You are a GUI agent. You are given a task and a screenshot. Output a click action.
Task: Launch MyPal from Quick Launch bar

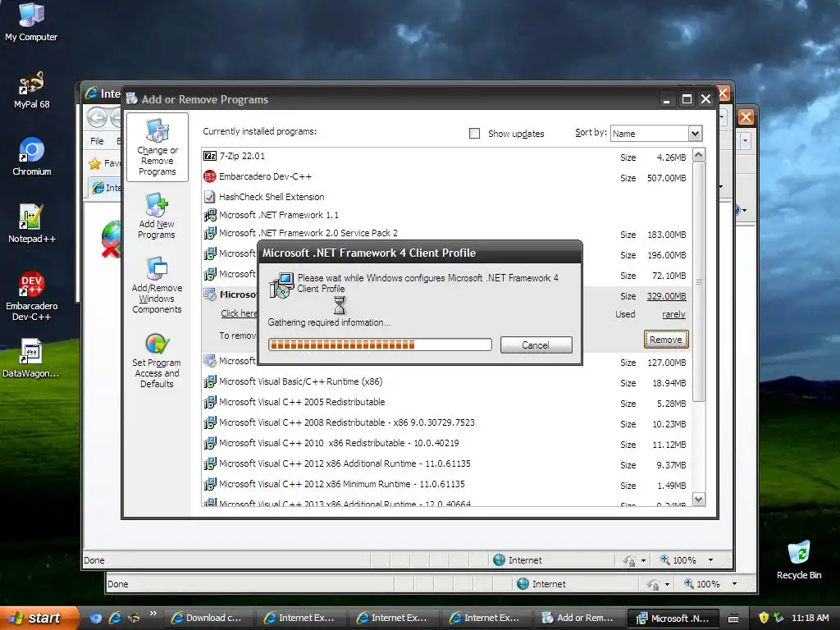pos(134,618)
